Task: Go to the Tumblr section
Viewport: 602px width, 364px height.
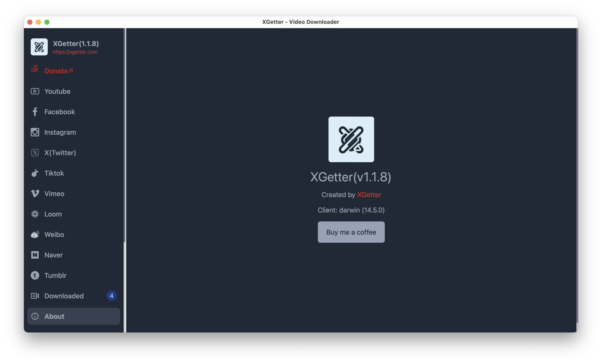Action: point(74,276)
